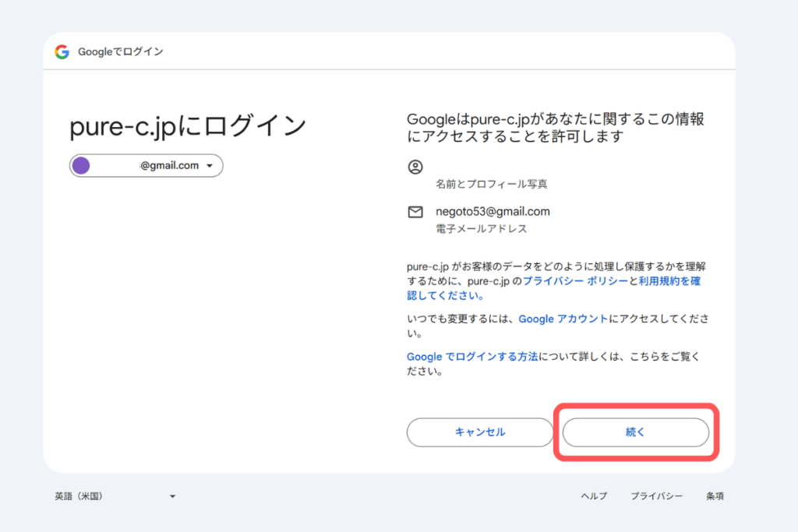Visit the Google アカウント link
798x532 pixels.
[x=563, y=319]
